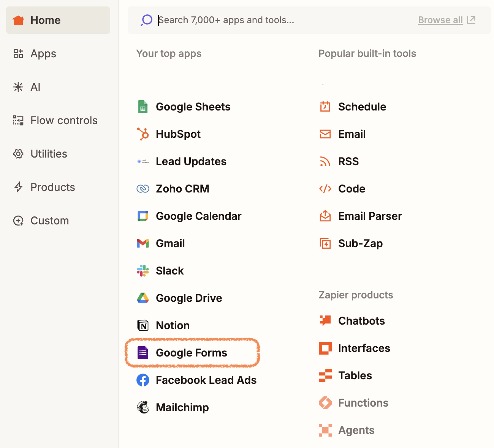Click the "Popular built-in tools" heading

click(x=367, y=54)
